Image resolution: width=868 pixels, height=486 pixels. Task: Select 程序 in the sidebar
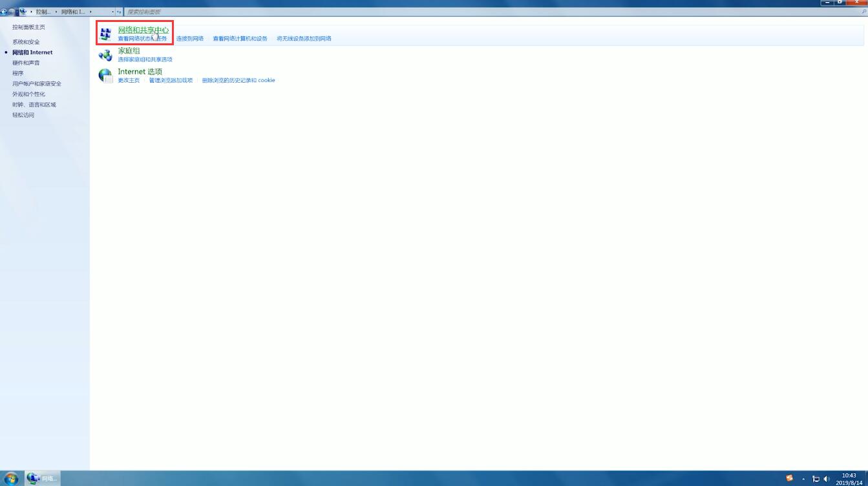[x=17, y=73]
